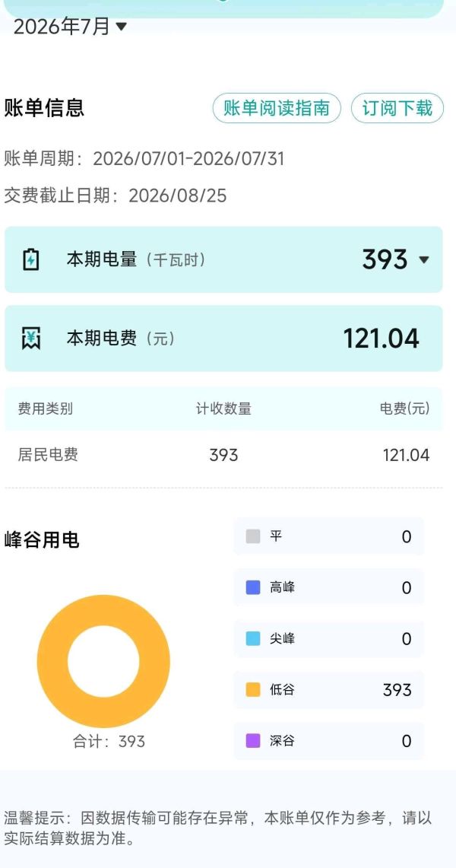
Task: Open the 2026年7月 month dropdown
Action: tap(70, 26)
